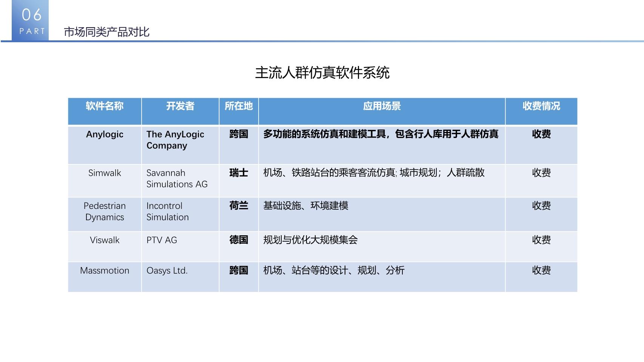The height and width of the screenshot is (362, 644).
Task: Click '收费' in the Simwalk row
Action: (541, 181)
